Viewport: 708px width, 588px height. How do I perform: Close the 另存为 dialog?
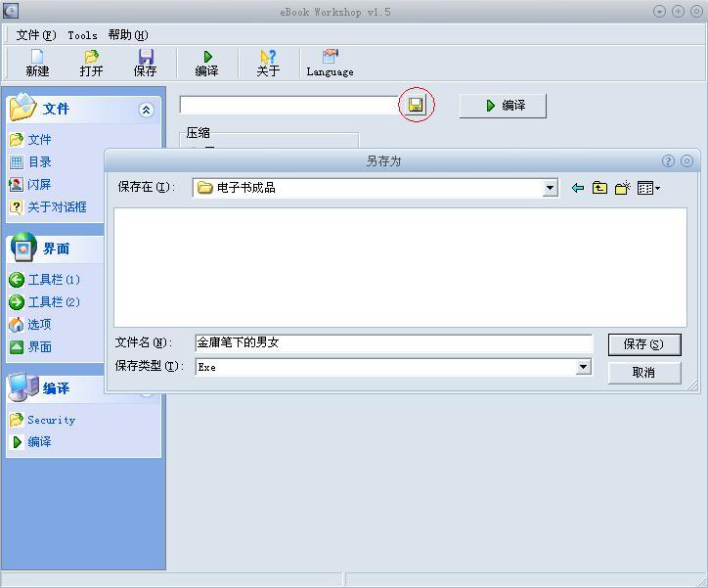click(x=686, y=160)
